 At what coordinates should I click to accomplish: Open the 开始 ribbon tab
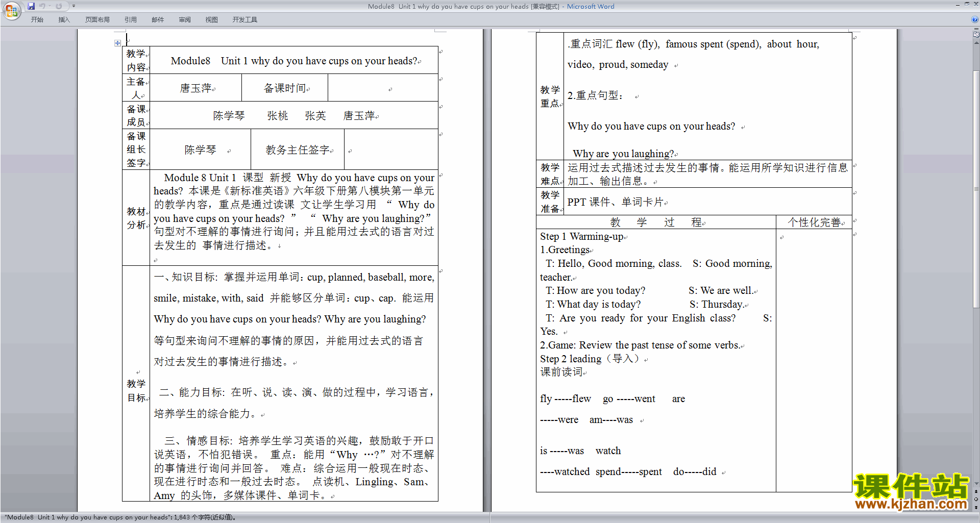[37, 20]
